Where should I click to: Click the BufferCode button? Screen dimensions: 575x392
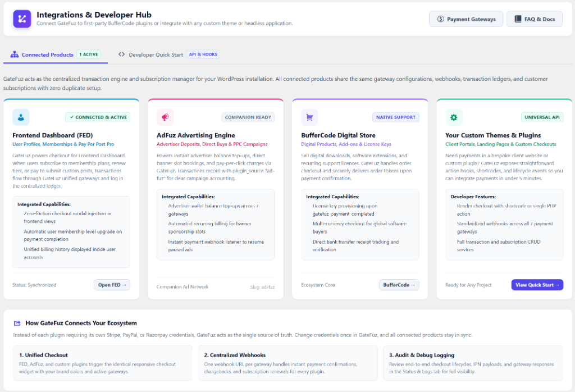pyautogui.click(x=399, y=285)
